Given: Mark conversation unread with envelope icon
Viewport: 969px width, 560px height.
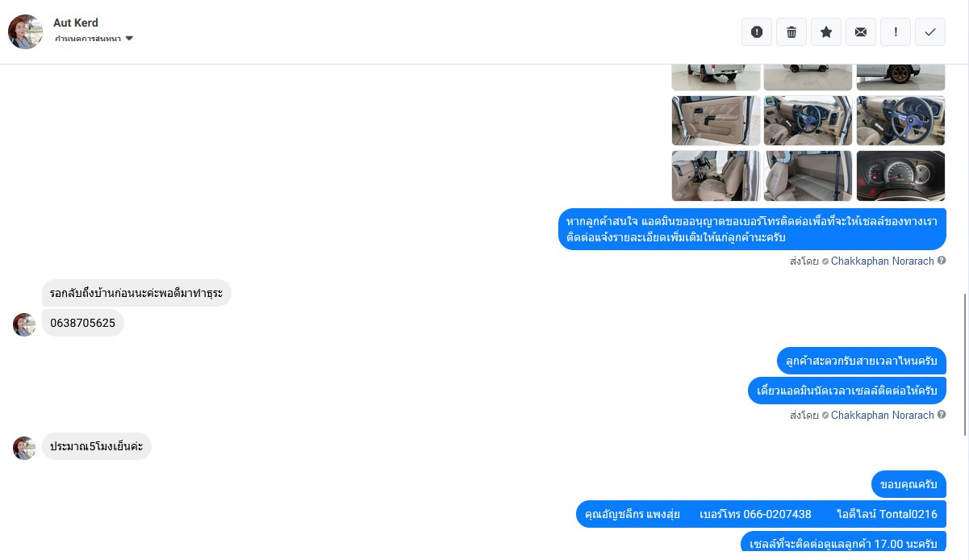Looking at the screenshot, I should 861,32.
